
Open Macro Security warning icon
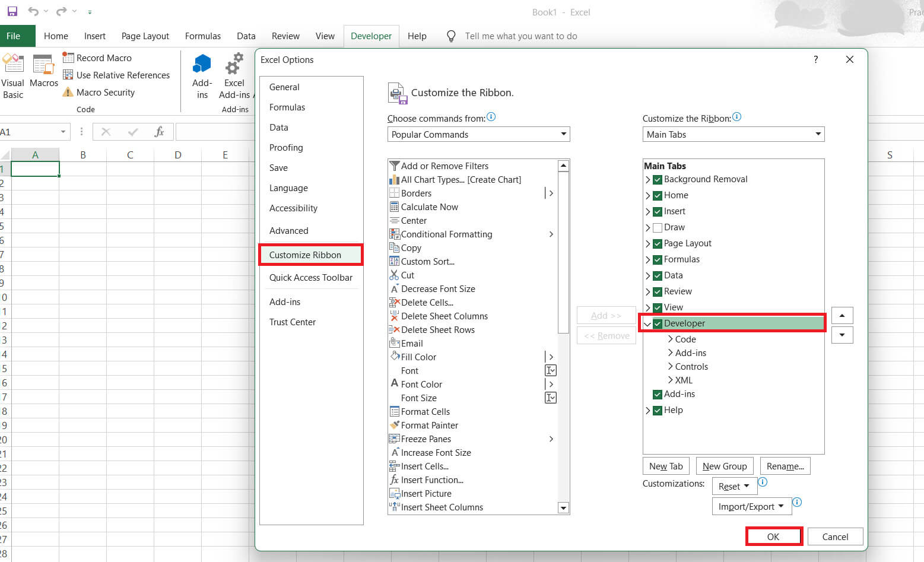click(x=68, y=92)
